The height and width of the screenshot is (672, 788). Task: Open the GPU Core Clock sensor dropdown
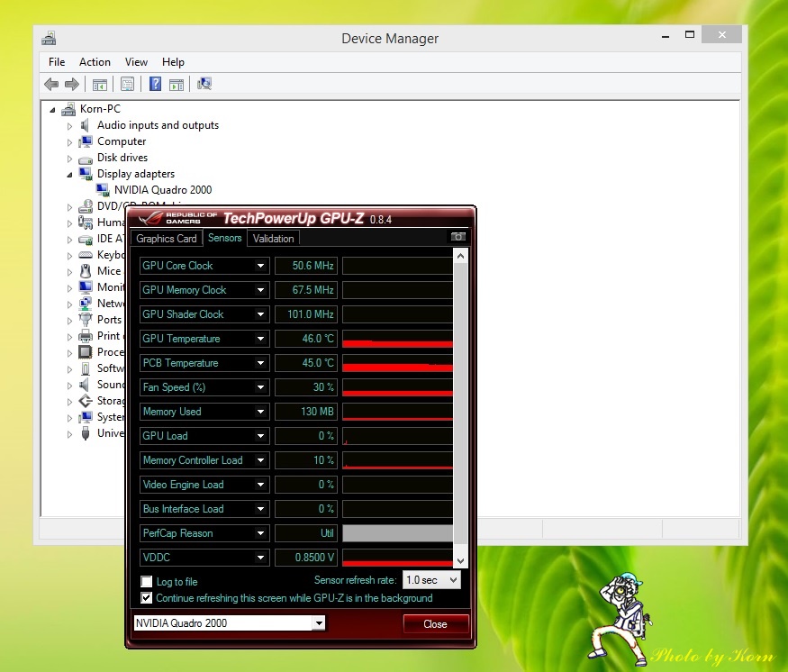click(260, 266)
